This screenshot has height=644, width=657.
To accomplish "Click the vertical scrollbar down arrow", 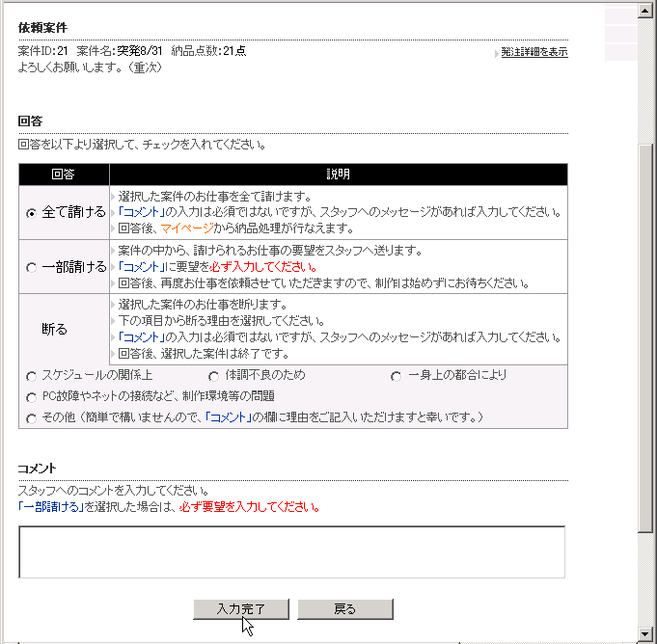I will point(646,633).
